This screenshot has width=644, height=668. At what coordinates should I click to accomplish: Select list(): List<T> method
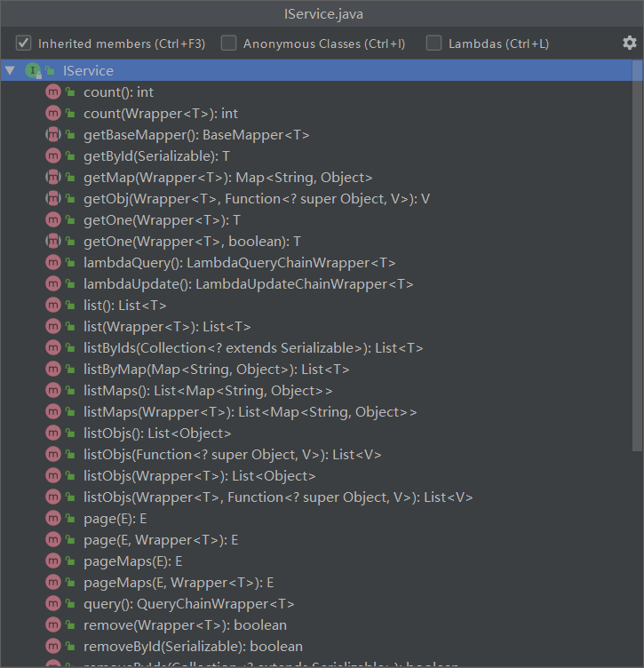click(x=124, y=305)
